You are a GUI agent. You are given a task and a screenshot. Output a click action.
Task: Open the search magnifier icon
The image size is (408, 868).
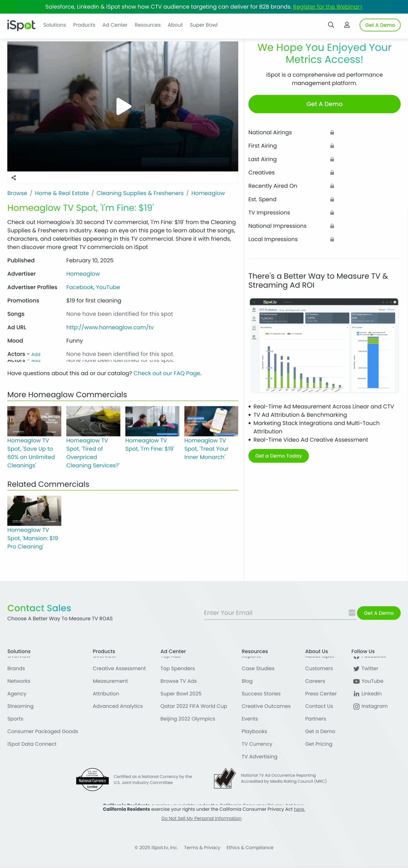tap(331, 25)
